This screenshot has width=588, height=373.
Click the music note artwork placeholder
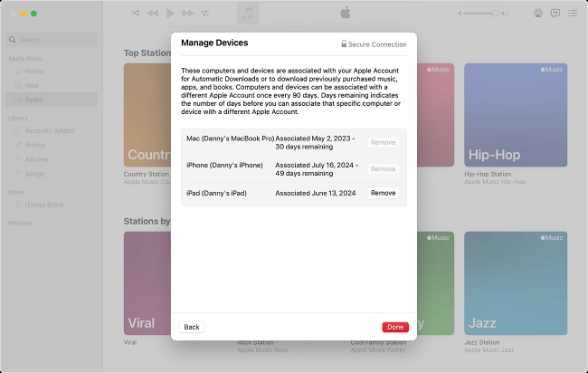click(x=248, y=14)
